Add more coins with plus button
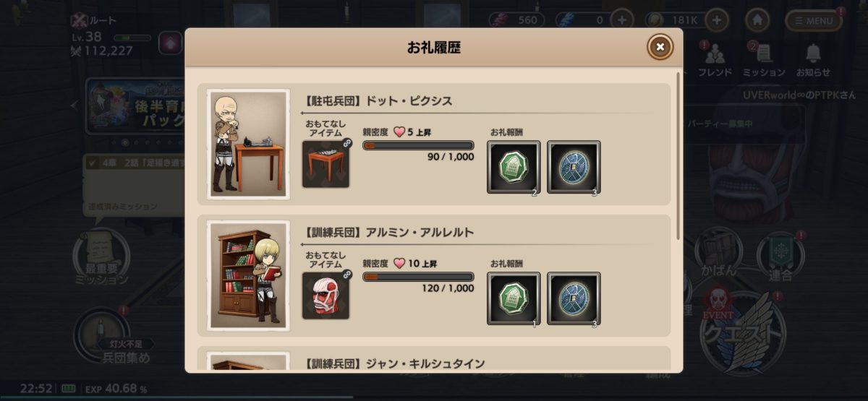 click(x=716, y=20)
